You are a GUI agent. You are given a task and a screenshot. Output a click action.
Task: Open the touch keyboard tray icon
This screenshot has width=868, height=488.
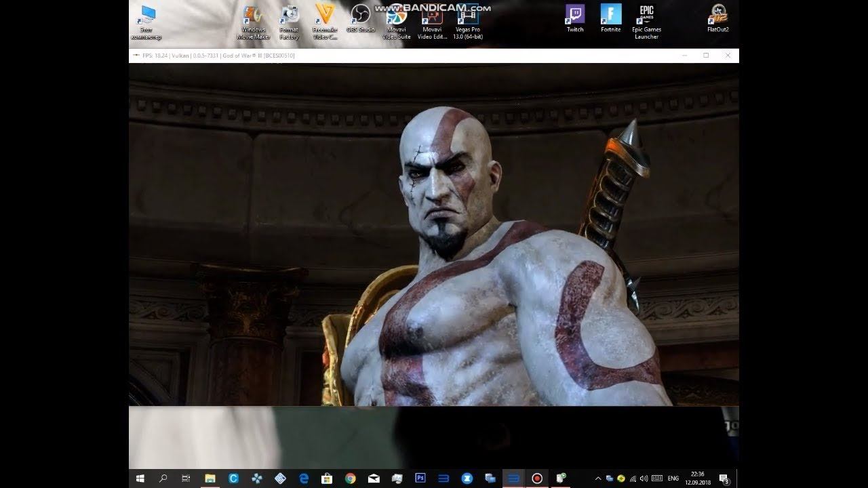pyautogui.click(x=656, y=479)
